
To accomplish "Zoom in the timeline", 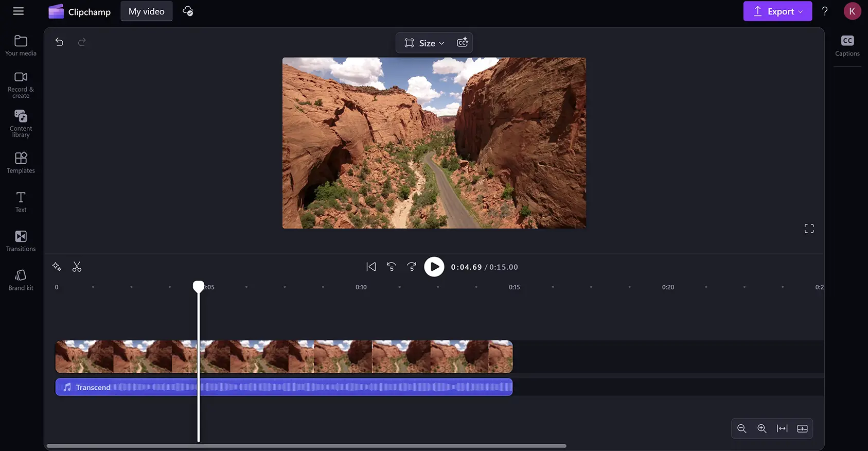I will [762, 428].
